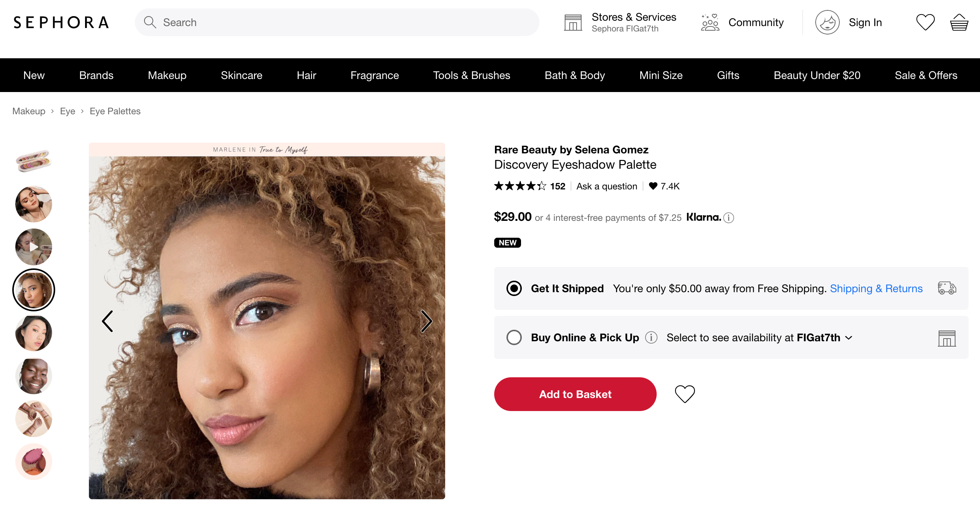Screen dimensions: 980x523
Task: Click the star rating for reviews
Action: pyautogui.click(x=520, y=186)
